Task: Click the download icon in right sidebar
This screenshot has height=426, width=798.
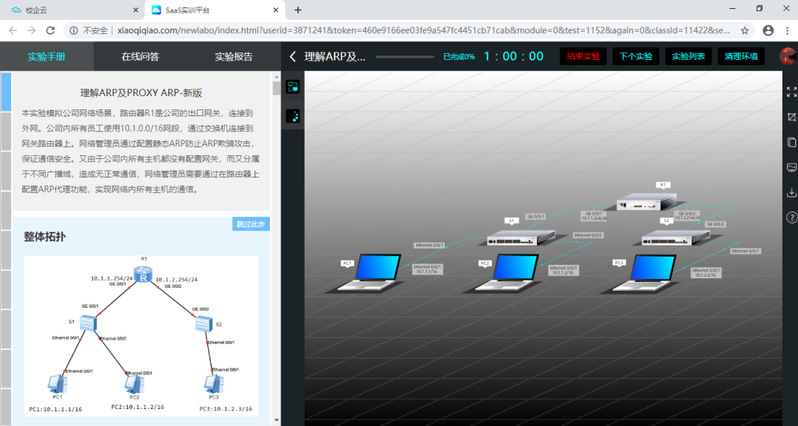Action: (x=791, y=191)
